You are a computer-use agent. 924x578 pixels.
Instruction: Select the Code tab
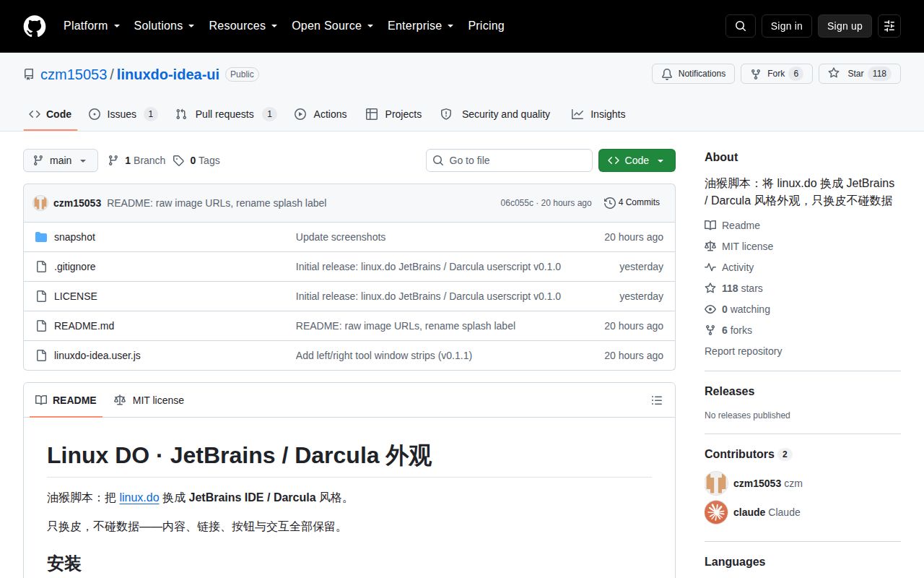coord(50,114)
